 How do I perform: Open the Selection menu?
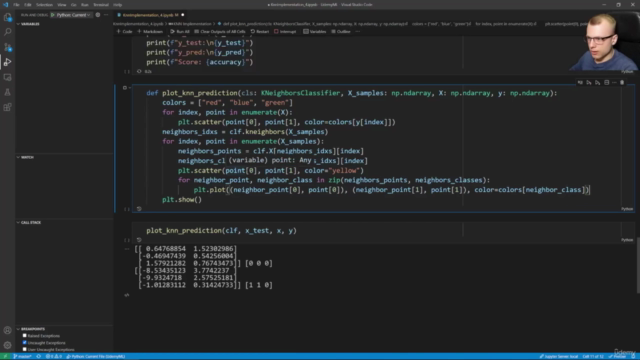coord(44,4)
